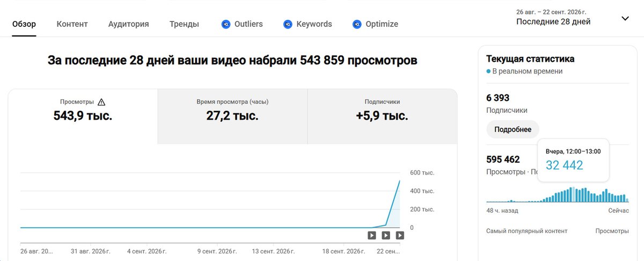Click the 595 462 real-time views count
This screenshot has width=644, height=261.
(503, 160)
